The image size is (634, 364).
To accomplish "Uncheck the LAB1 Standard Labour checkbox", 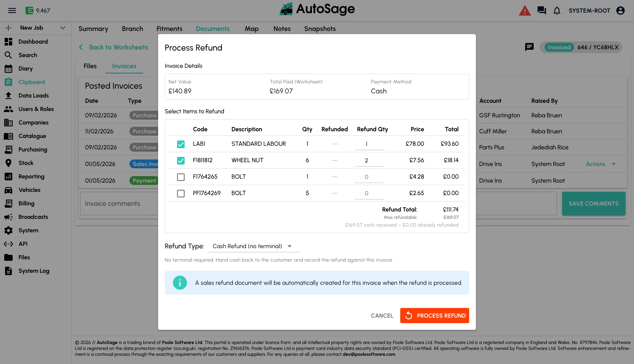I will point(181,144).
